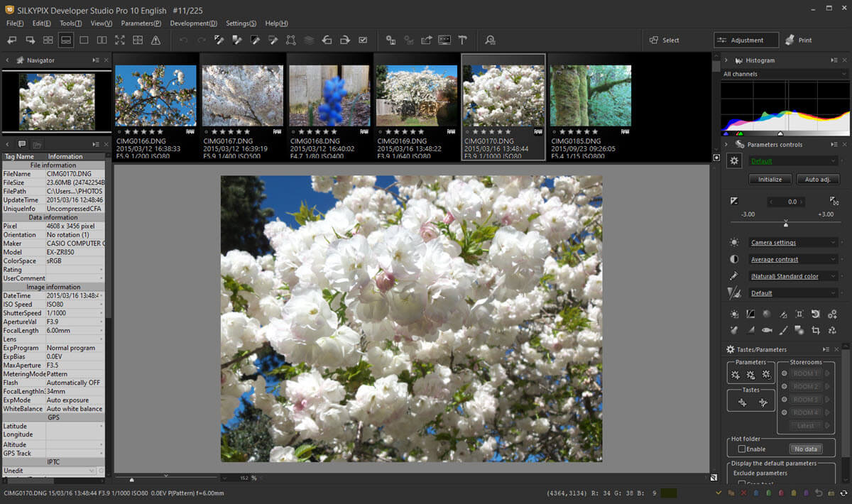The height and width of the screenshot is (504, 852).
Task: Select the ROOM 2 storeroom radio
Action: (x=785, y=386)
